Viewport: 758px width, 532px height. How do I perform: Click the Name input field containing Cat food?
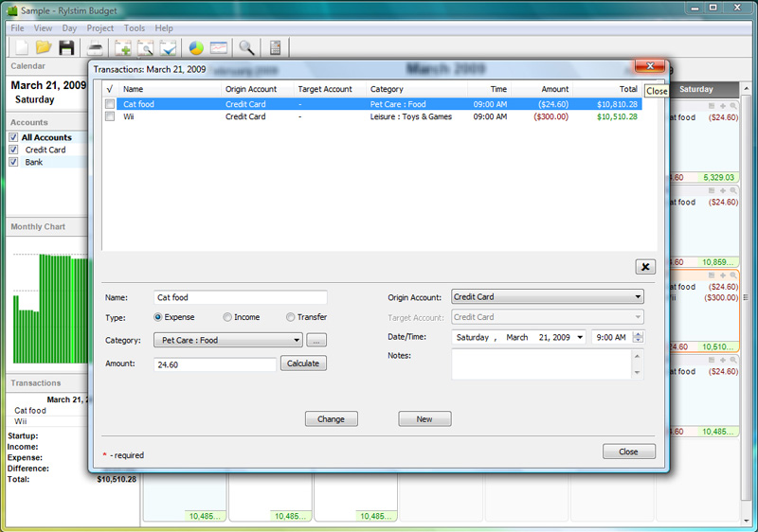point(241,297)
